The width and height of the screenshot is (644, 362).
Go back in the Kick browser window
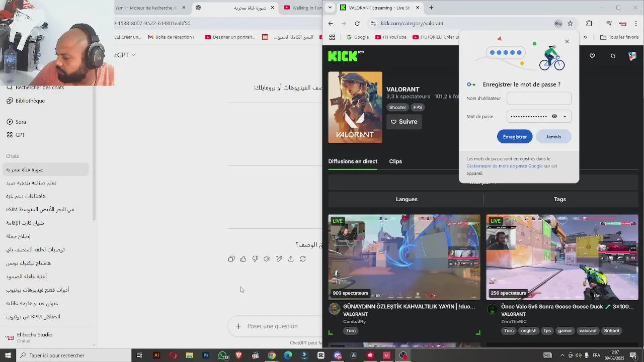331,23
